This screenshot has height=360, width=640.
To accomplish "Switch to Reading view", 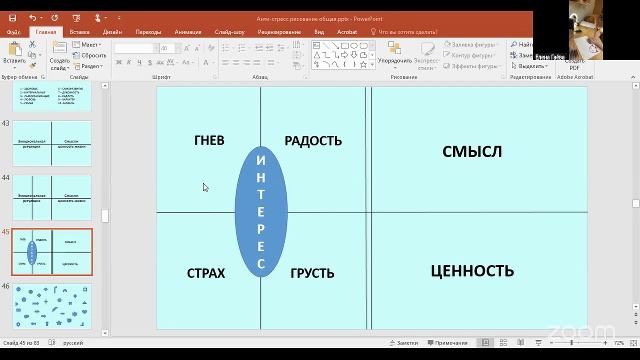I will coord(520,343).
